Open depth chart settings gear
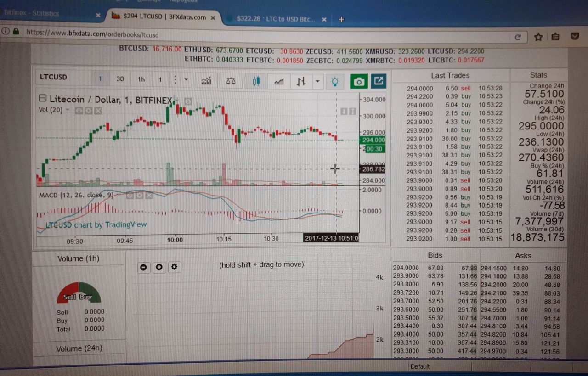Image resolution: width=588 pixels, height=376 pixels. pyautogui.click(x=174, y=267)
